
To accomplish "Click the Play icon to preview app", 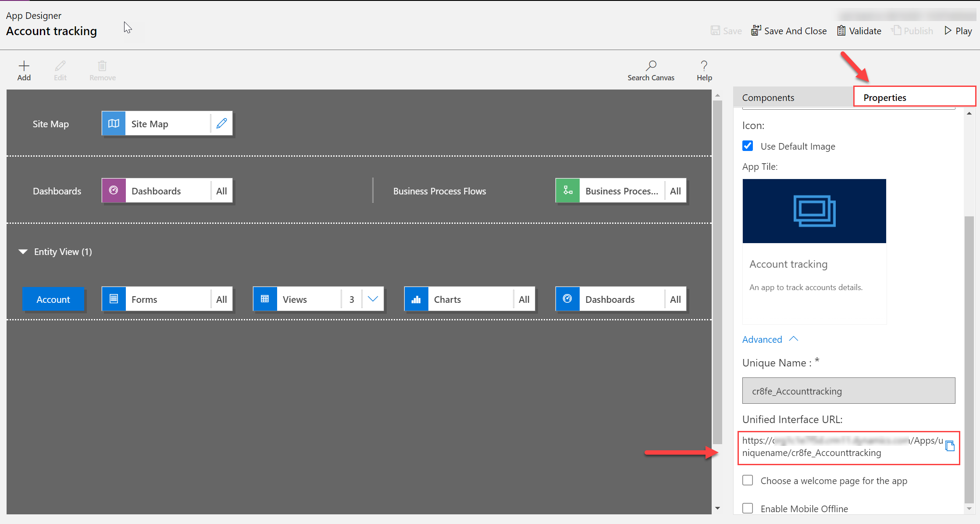I will 947,30.
